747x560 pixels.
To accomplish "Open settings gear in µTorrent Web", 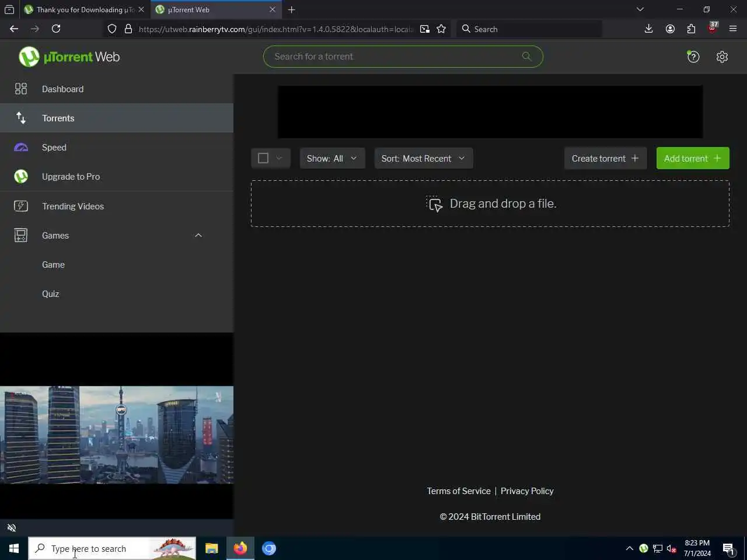I will [722, 57].
